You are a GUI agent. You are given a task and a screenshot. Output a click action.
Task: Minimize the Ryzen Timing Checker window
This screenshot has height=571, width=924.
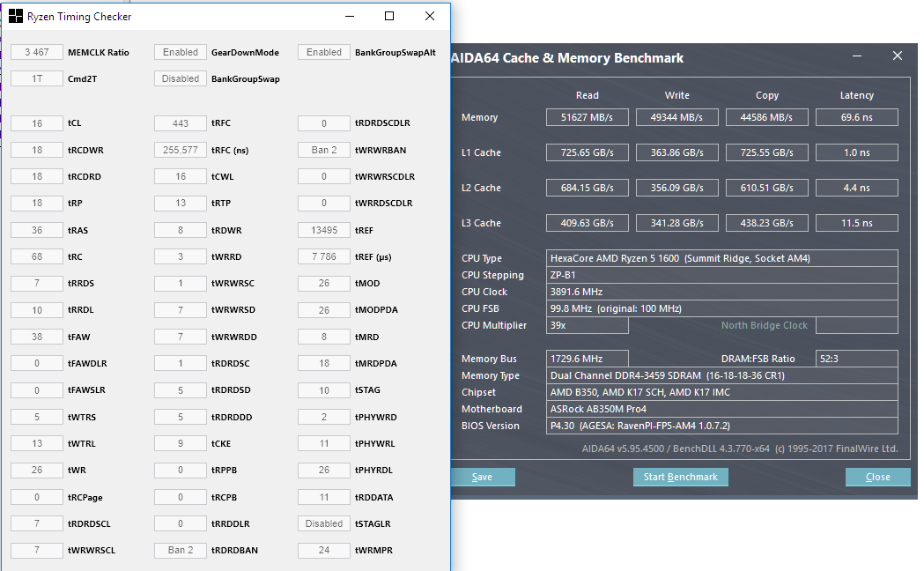(350, 17)
